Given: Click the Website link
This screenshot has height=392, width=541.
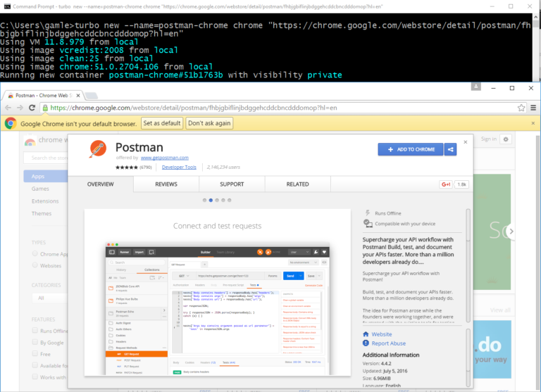Looking at the screenshot, I should click(x=382, y=334).
